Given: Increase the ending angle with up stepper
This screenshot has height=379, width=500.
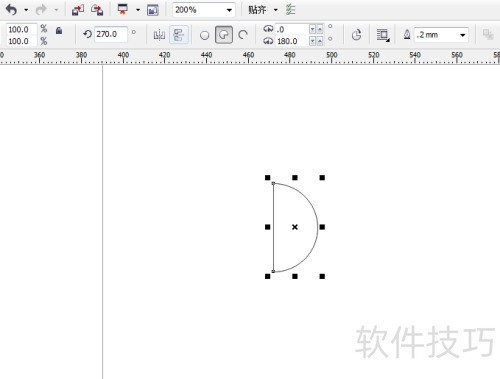Looking at the screenshot, I should [x=320, y=41].
